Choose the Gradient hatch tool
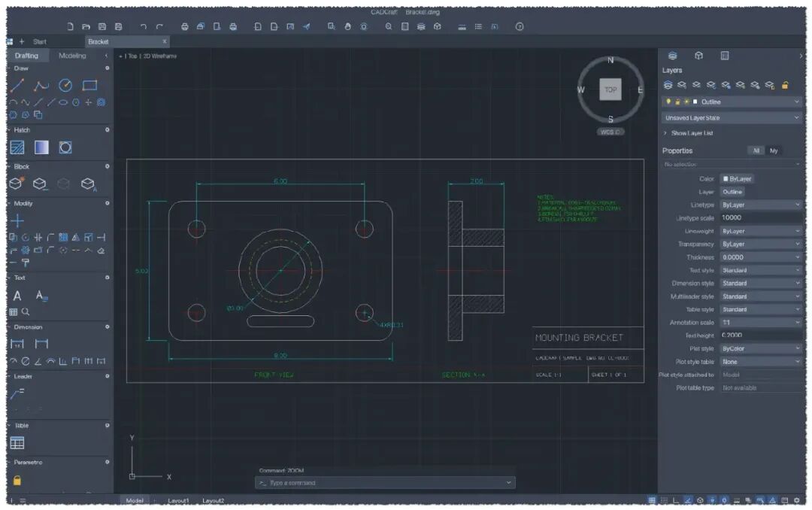812x510 pixels. (41, 147)
